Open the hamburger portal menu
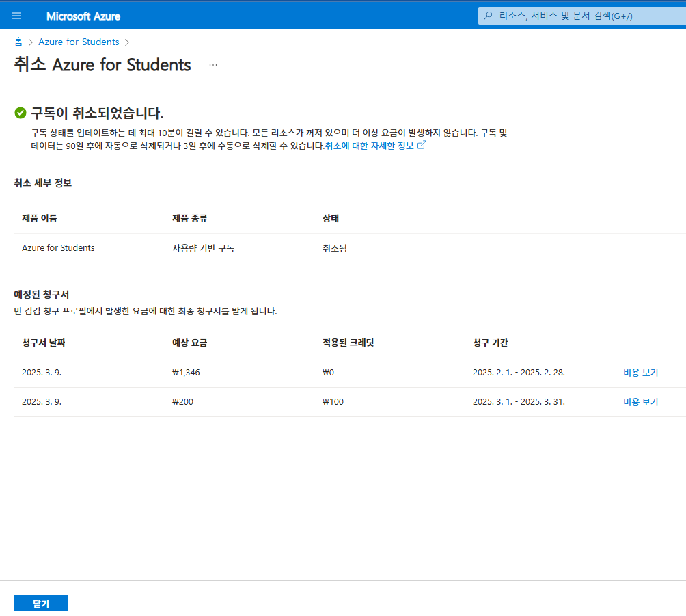The width and height of the screenshot is (686, 616). (x=16, y=16)
